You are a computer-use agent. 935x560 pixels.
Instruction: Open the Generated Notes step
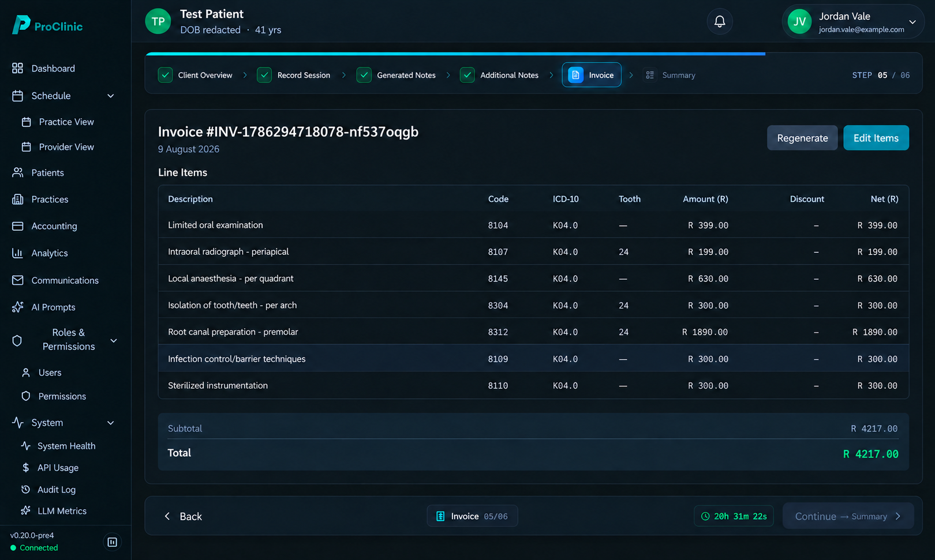396,75
